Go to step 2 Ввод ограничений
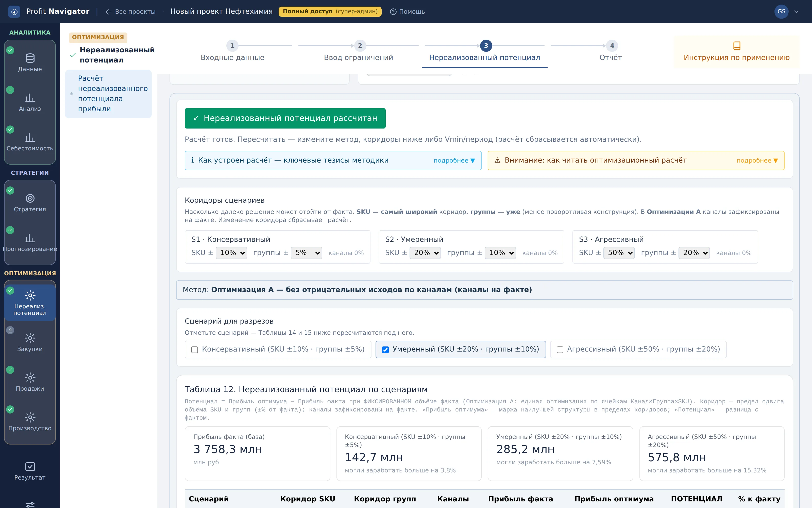This screenshot has width=812, height=508. point(358,52)
